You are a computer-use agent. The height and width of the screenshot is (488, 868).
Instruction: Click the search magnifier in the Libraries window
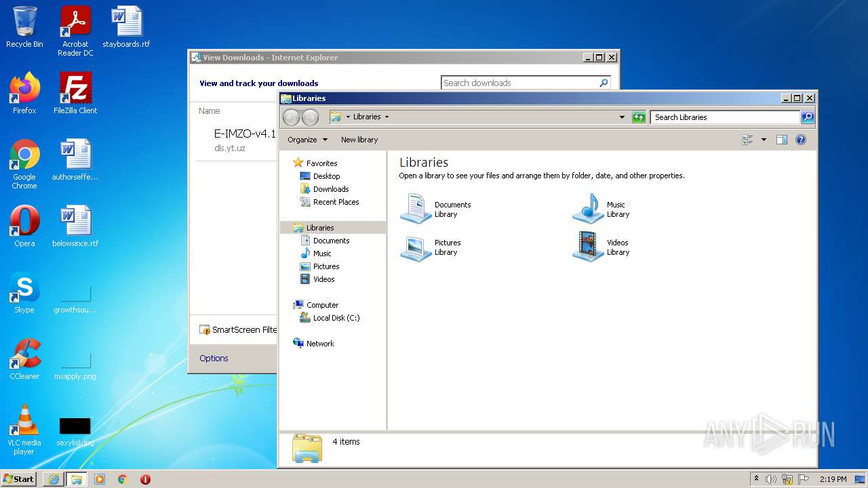coord(807,117)
